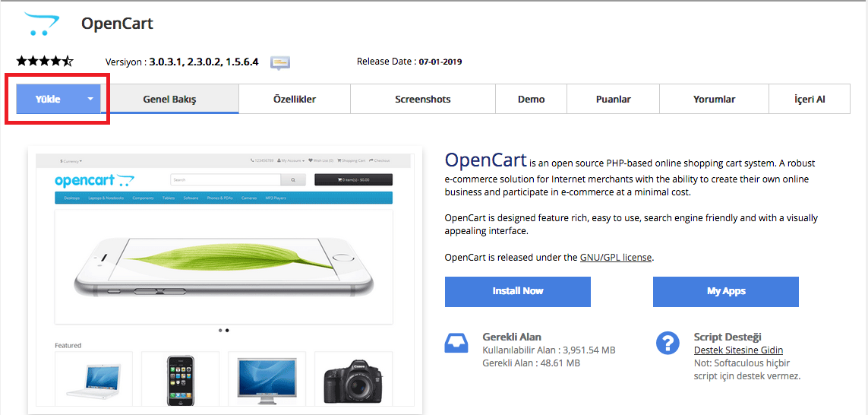Click the cart items button in the preview
The width and height of the screenshot is (868, 415).
pos(353,179)
